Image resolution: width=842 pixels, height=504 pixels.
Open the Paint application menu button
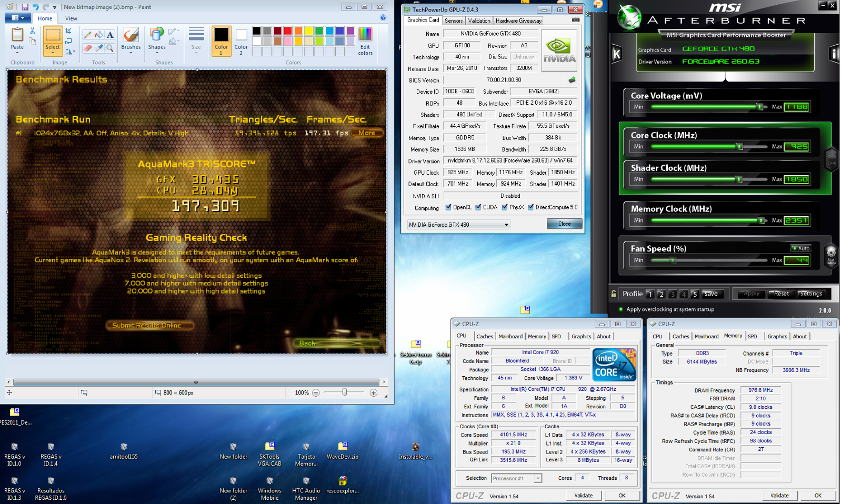point(18,18)
